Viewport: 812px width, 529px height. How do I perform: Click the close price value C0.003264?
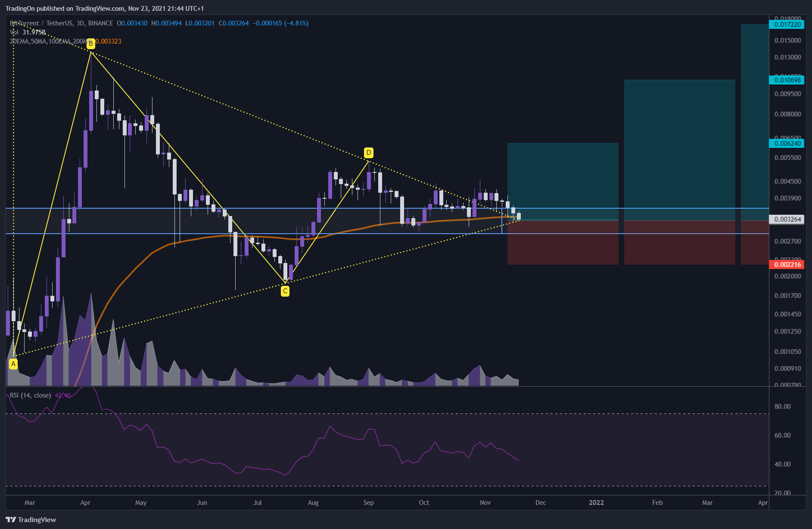[233, 23]
